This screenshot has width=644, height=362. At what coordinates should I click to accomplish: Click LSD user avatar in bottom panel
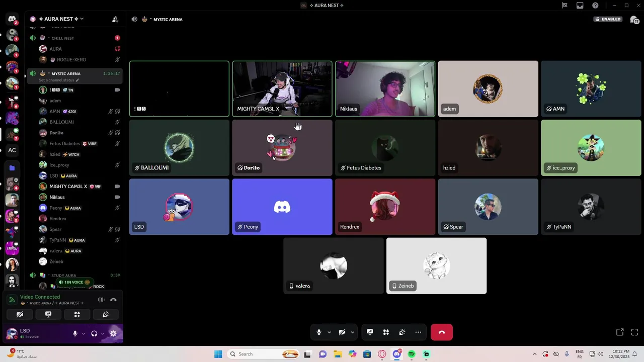[x=11, y=333]
